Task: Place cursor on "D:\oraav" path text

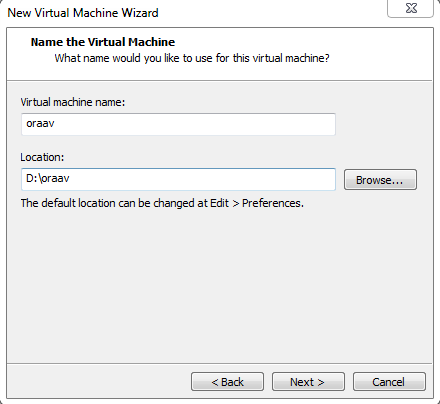Action: pyautogui.click(x=48, y=178)
